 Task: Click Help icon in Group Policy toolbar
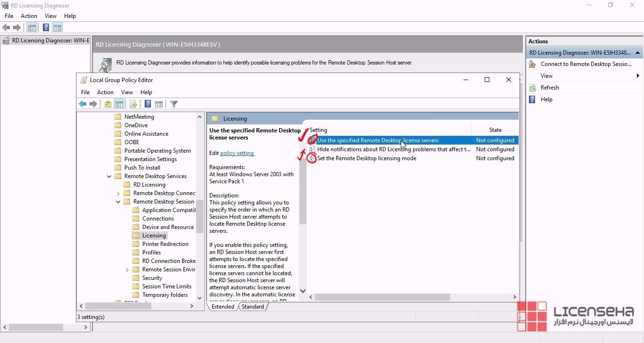[148, 104]
